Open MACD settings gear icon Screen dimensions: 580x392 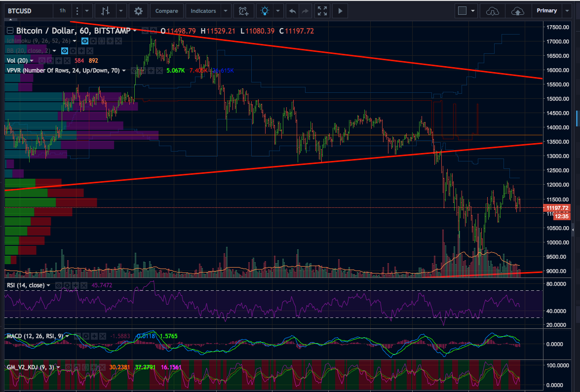coord(86,336)
